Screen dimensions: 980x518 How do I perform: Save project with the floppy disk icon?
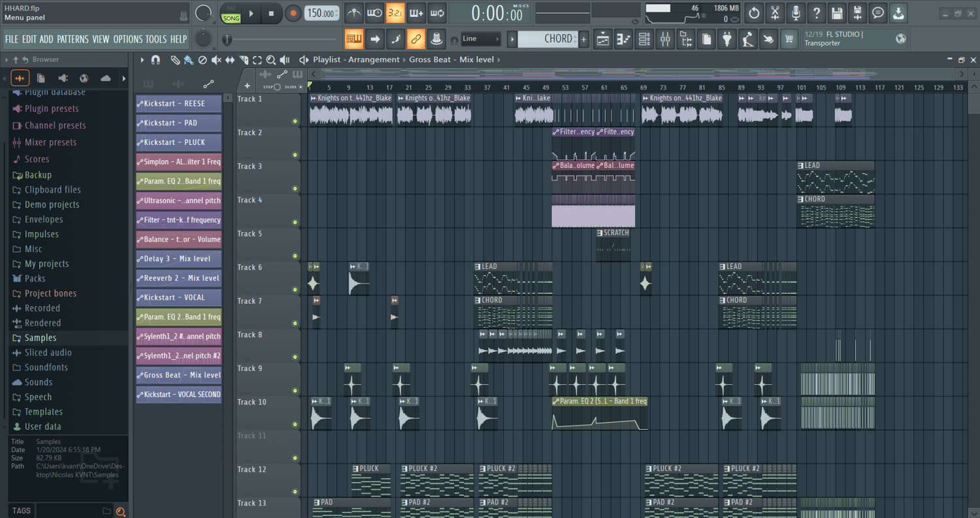[x=837, y=12]
